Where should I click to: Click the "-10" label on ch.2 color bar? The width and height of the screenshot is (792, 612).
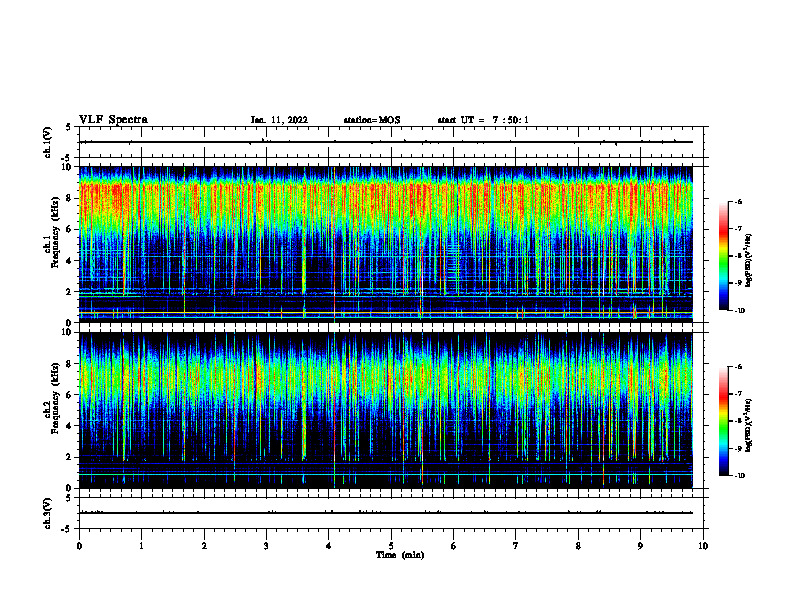(x=739, y=476)
